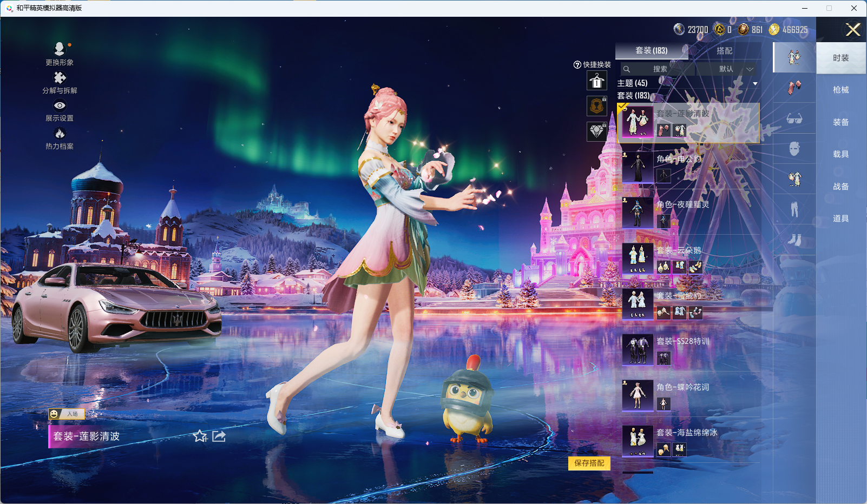Choose the pants category icon

pos(794,209)
